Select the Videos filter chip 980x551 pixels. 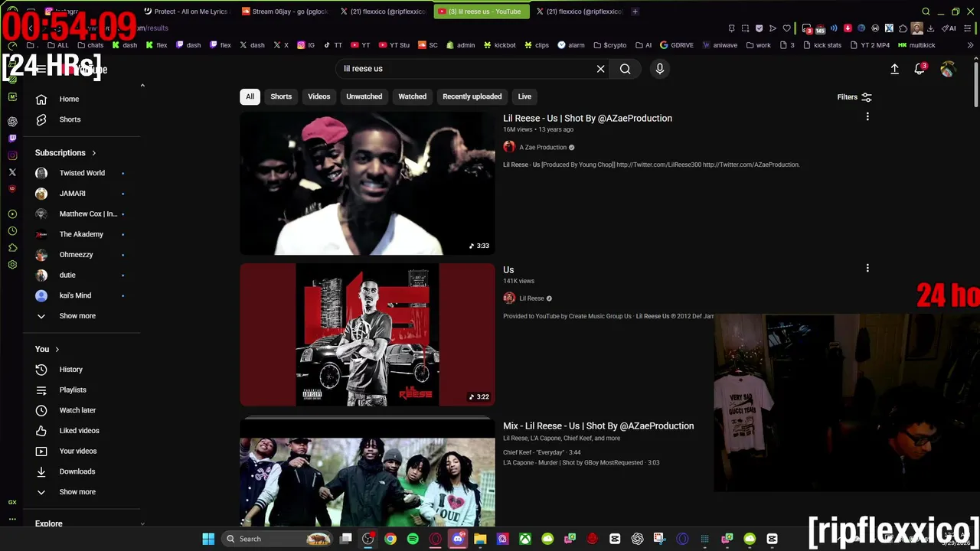tap(319, 96)
